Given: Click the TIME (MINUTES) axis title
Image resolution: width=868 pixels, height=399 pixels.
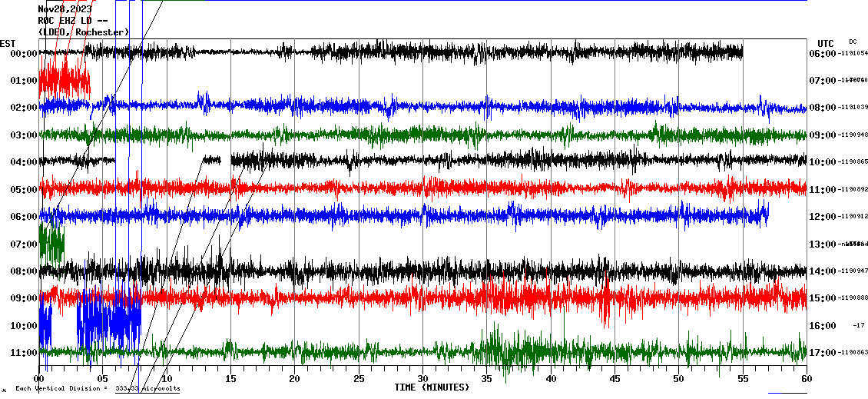Looking at the screenshot, I should [432, 387].
